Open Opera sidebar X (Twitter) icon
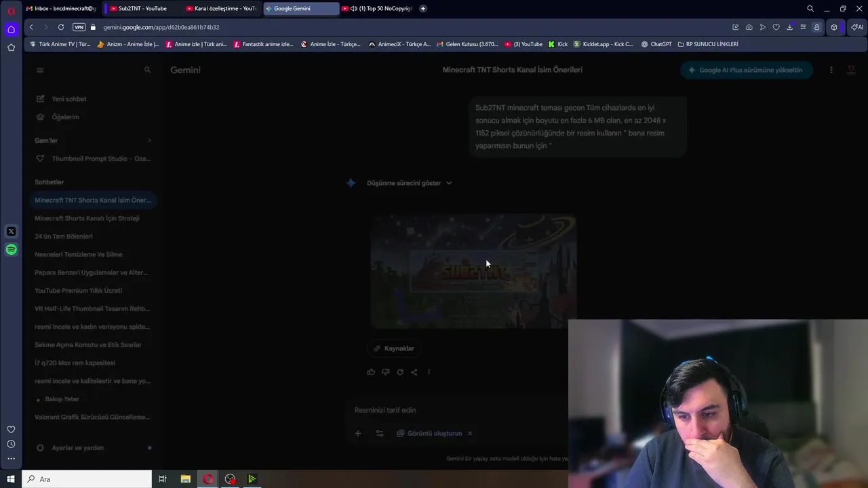Screen dimensions: 868x488 pyautogui.click(x=11, y=232)
